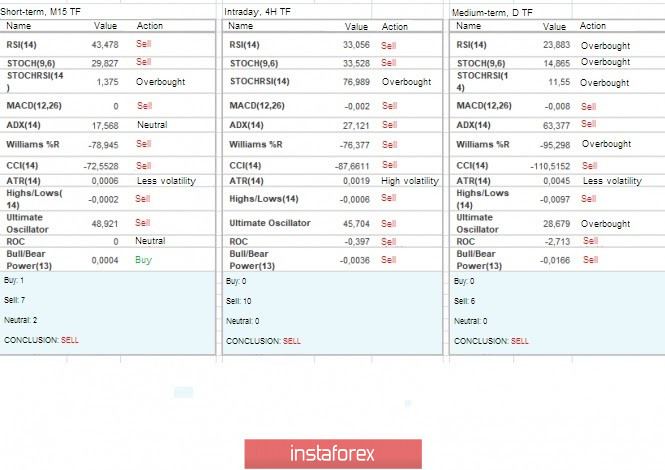Click 'Buy: 1' summary in M15 panel
665x470 pixels.
[x=14, y=280]
